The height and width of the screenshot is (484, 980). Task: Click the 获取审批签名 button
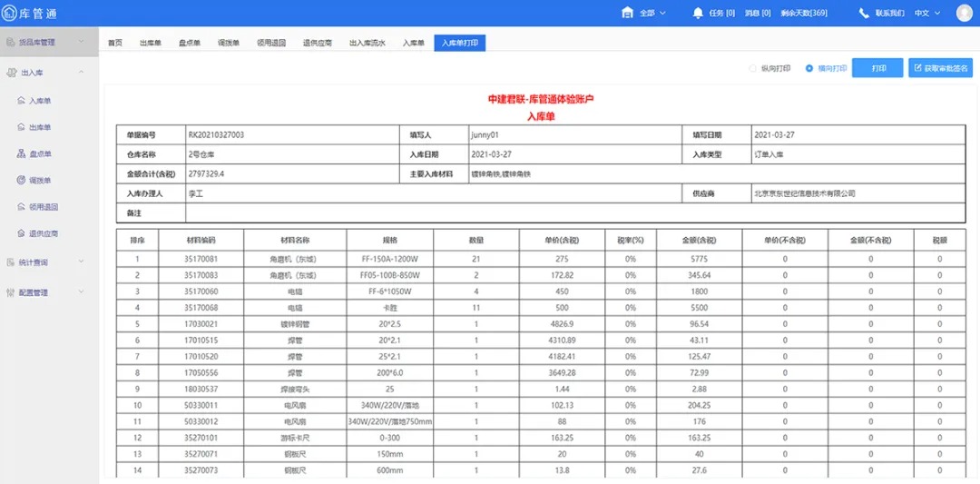click(x=940, y=68)
